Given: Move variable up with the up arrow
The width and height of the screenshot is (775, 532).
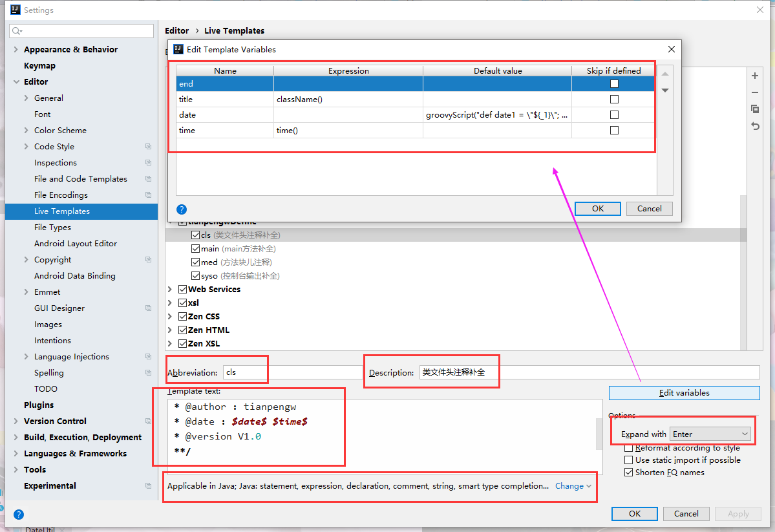Looking at the screenshot, I should pyautogui.click(x=665, y=74).
